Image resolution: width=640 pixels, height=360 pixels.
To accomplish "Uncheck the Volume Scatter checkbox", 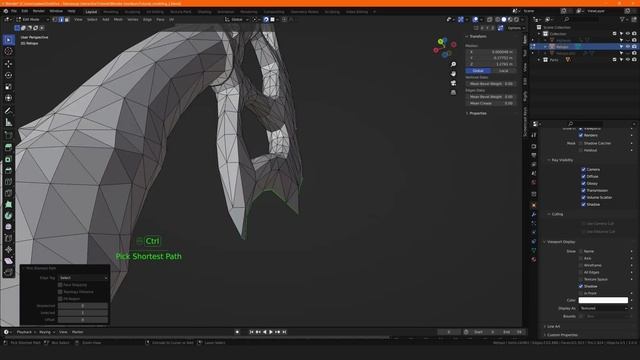I will pos(583,197).
